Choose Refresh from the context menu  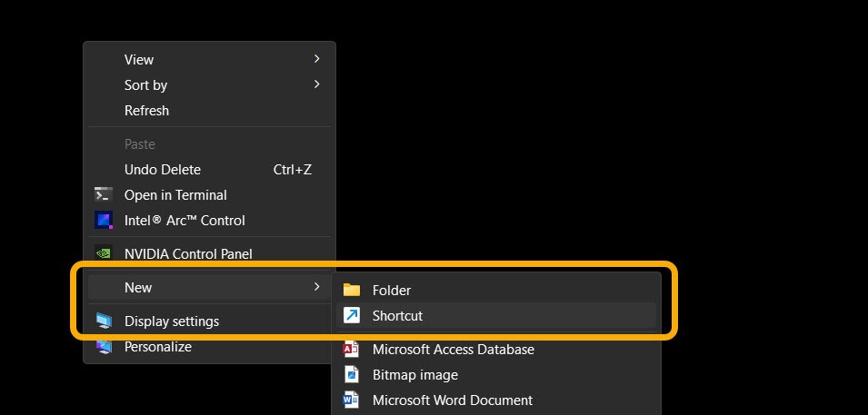tap(146, 111)
